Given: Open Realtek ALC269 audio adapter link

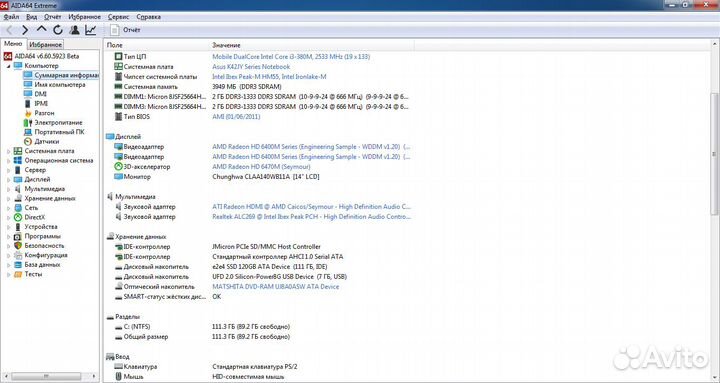Looking at the screenshot, I should click(312, 217).
